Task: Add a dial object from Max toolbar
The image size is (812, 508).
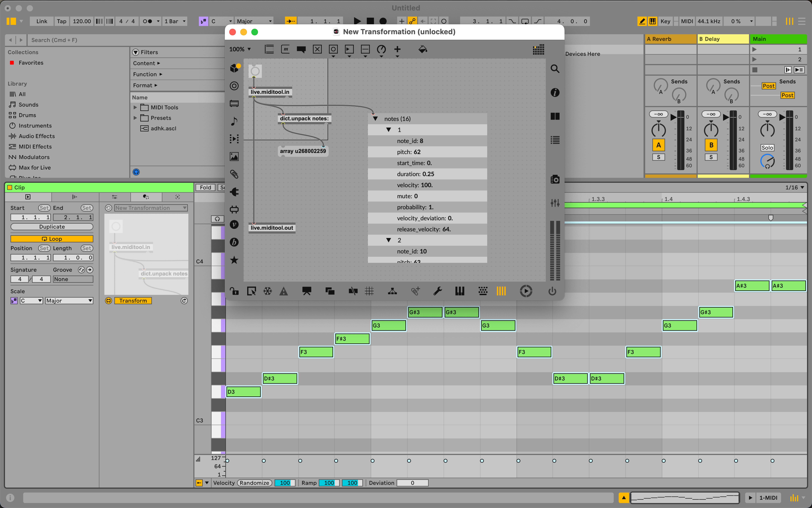Action: click(x=381, y=49)
